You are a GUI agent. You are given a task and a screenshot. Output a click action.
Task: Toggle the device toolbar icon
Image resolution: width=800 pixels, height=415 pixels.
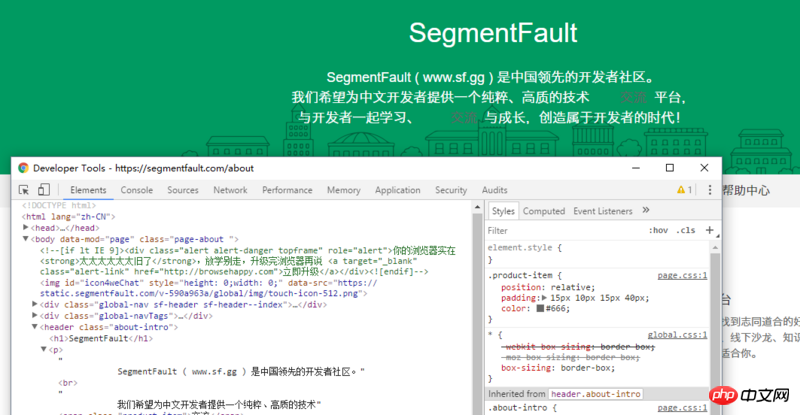(x=44, y=190)
